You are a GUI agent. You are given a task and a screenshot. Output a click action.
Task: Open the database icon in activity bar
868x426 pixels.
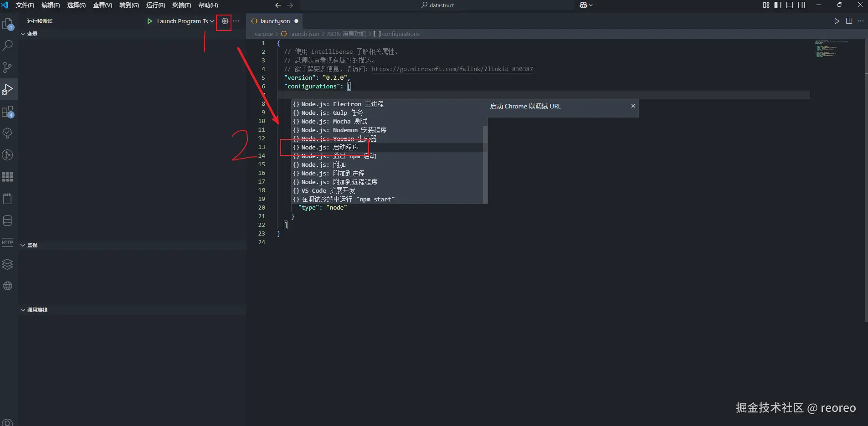[x=8, y=221]
